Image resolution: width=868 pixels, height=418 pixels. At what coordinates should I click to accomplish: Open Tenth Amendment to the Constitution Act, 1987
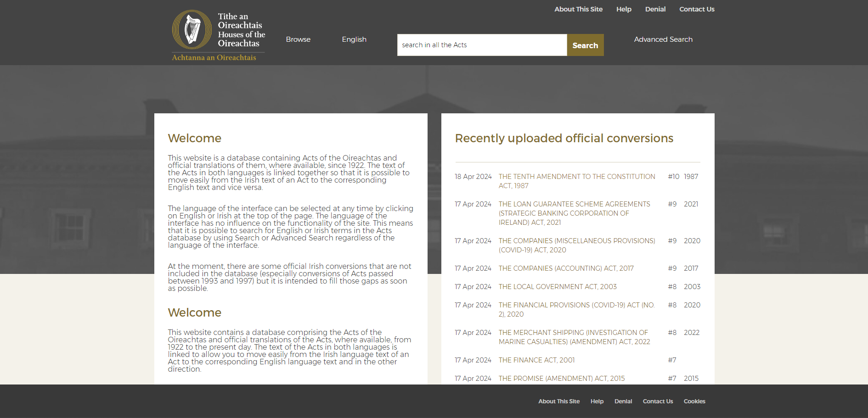click(x=576, y=181)
